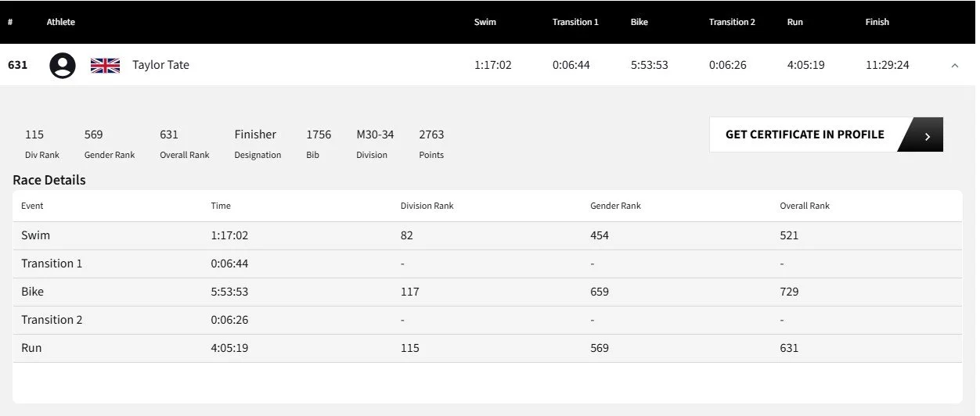Image resolution: width=980 pixels, height=416 pixels.
Task: Click the Gender Rank value 569 in summary
Action: click(x=94, y=134)
